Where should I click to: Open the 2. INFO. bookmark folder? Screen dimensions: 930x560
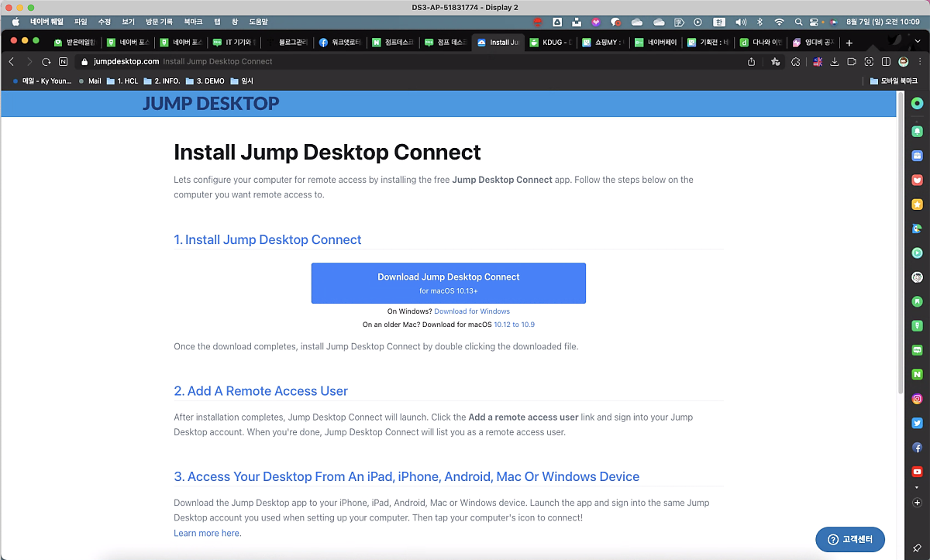pos(163,81)
